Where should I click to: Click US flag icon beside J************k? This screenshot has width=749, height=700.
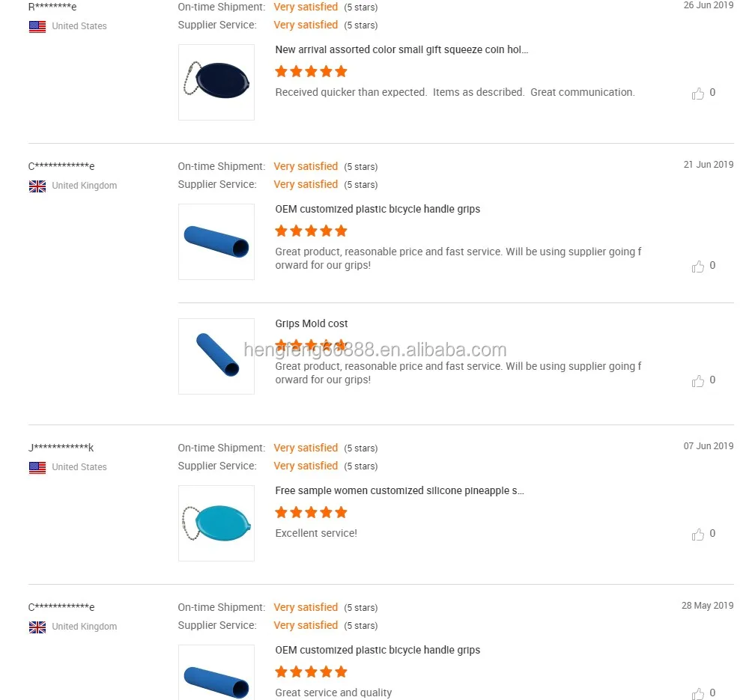click(x=37, y=468)
